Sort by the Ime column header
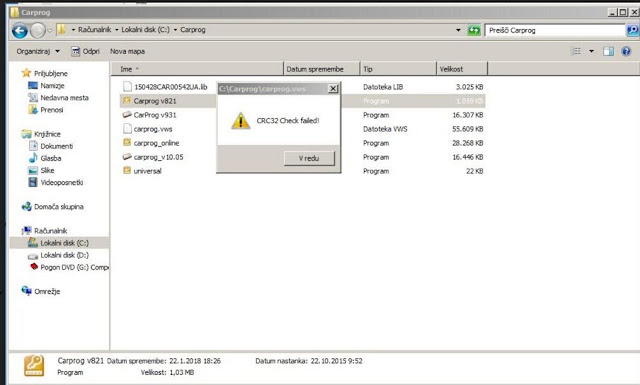The width and height of the screenshot is (640, 385). [197, 69]
